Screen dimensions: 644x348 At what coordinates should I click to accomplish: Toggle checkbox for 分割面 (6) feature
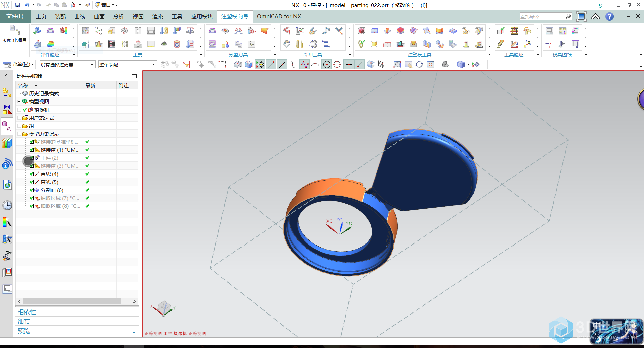[x=32, y=190]
